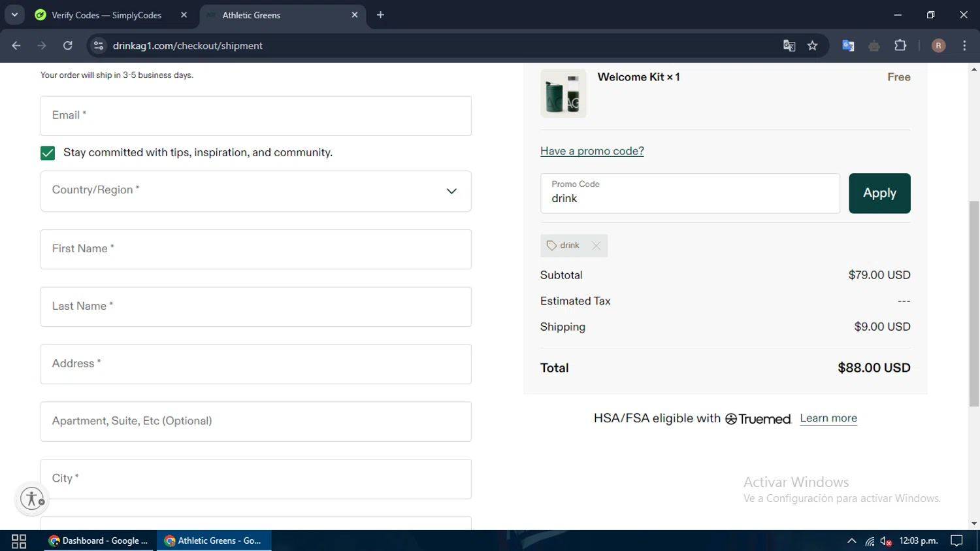Select the Athletic Greens browser tab
This screenshot has height=551, width=980.
tap(282, 15)
